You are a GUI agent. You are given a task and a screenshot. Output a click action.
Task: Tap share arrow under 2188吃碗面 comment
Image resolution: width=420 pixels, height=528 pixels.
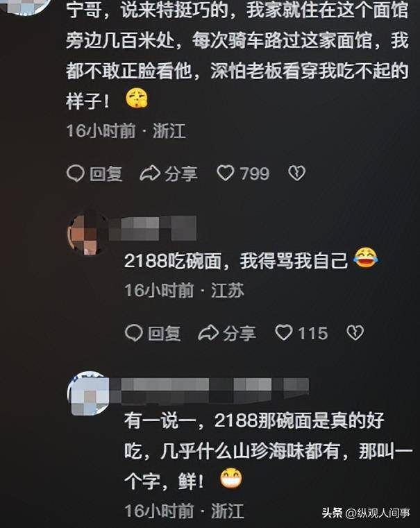click(x=208, y=333)
